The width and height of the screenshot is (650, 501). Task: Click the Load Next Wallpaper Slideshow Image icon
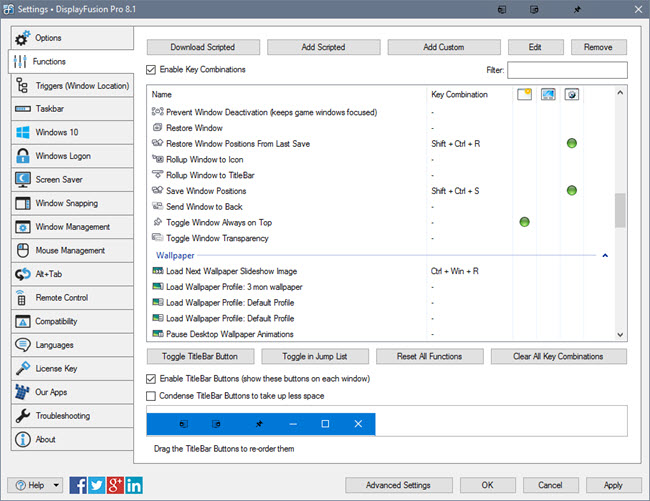(158, 271)
